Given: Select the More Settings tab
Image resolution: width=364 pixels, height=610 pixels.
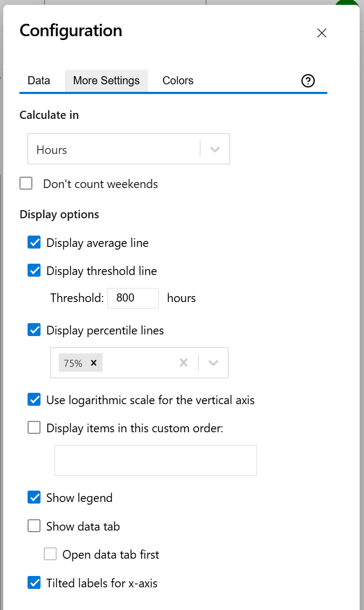Looking at the screenshot, I should click(106, 81).
